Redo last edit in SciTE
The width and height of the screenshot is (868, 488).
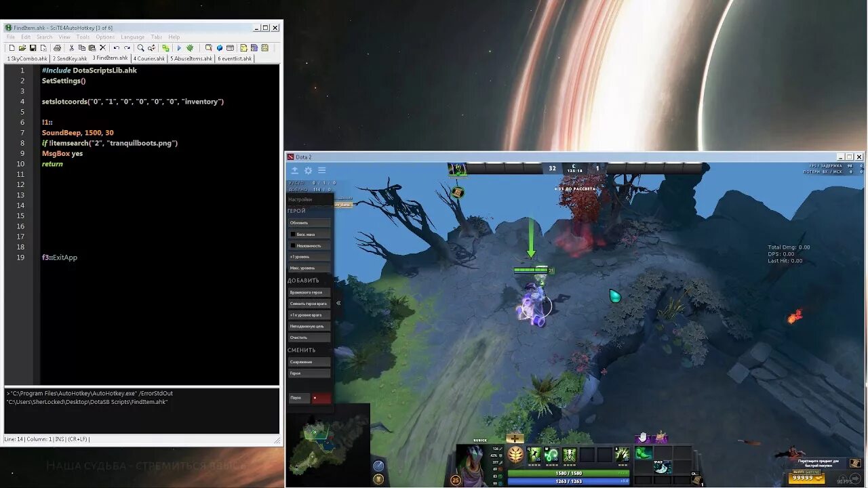coord(127,48)
